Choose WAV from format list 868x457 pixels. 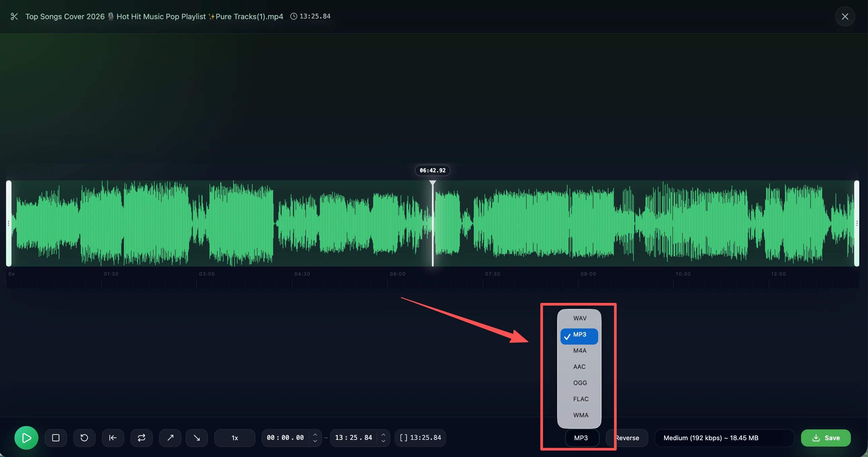point(579,318)
